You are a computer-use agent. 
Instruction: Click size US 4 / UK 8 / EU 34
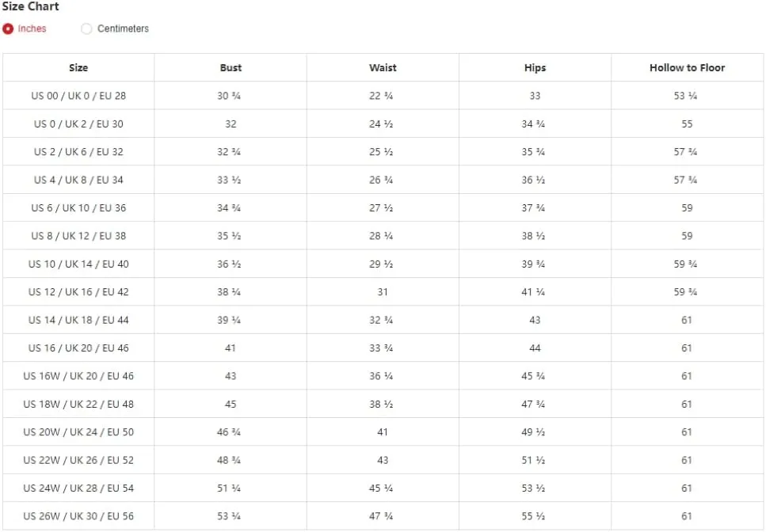click(78, 180)
